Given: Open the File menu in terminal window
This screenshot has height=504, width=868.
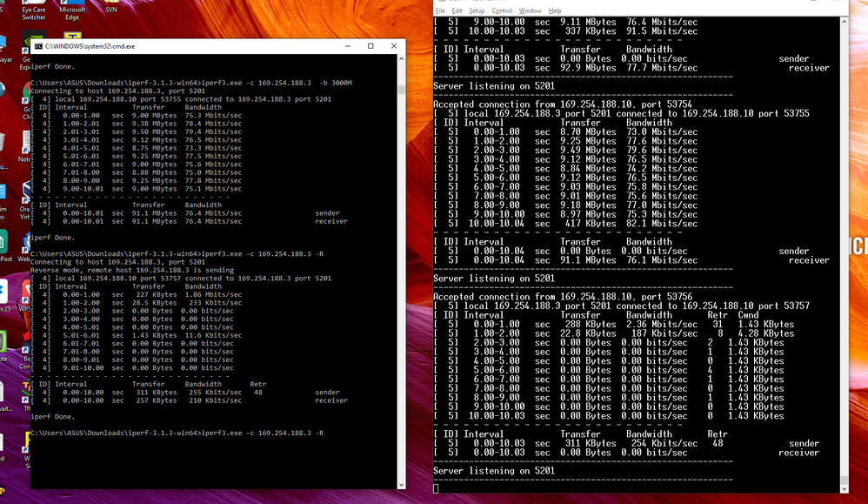Looking at the screenshot, I should point(440,10).
